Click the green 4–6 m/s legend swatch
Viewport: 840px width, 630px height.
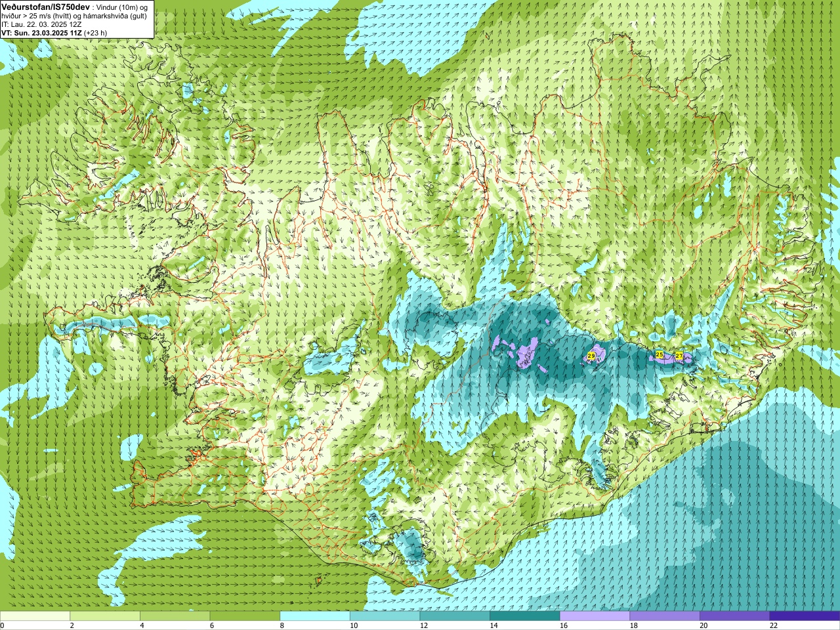175,616
